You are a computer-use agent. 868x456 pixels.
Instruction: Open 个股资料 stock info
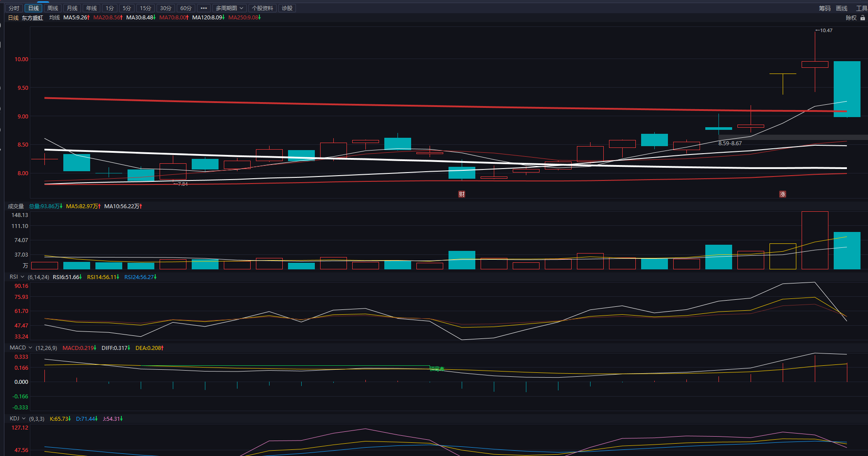[263, 8]
